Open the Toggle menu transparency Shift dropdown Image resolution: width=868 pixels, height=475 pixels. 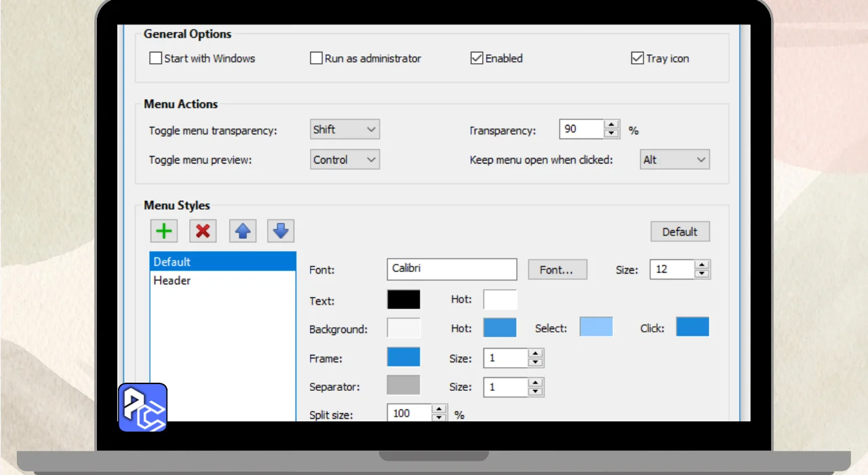tap(344, 130)
